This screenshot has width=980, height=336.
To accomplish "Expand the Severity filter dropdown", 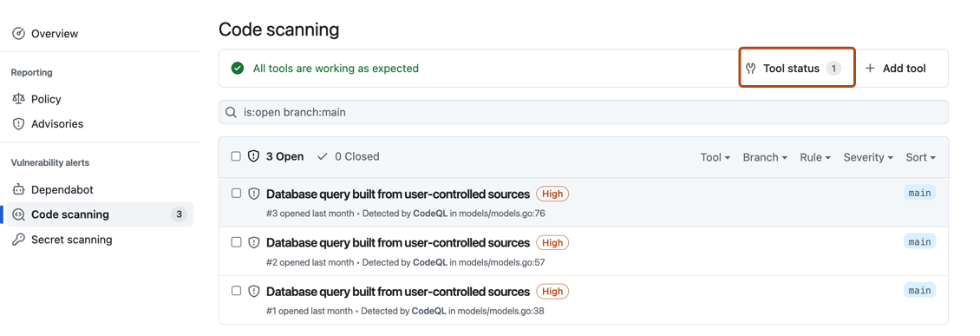I will [x=868, y=157].
